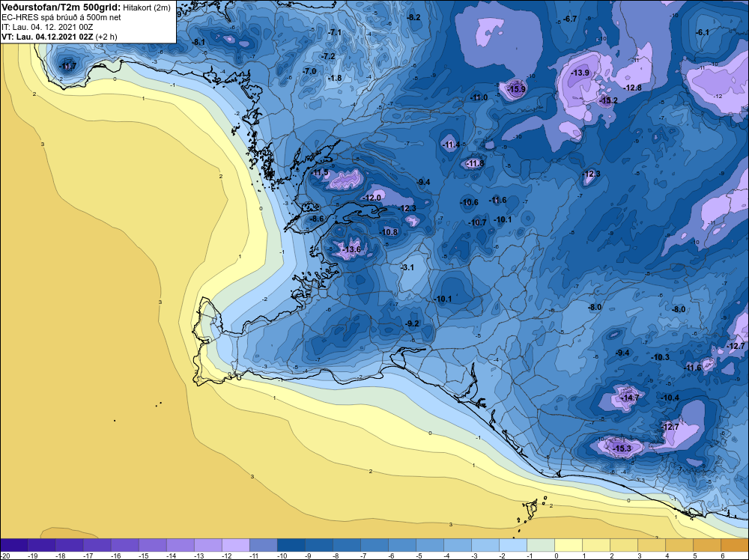Click the -11.5 temperature label
749x560 pixels.
pyautogui.click(x=320, y=173)
